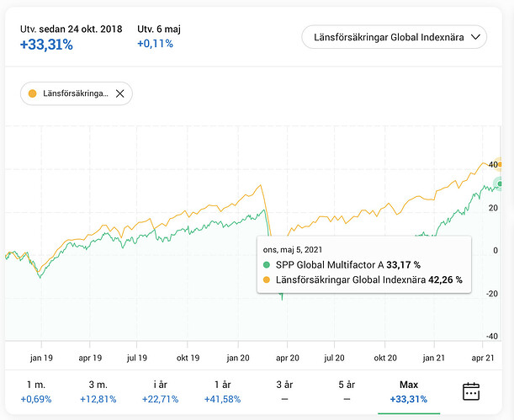Select the 3 m. period tab

[x=98, y=391]
